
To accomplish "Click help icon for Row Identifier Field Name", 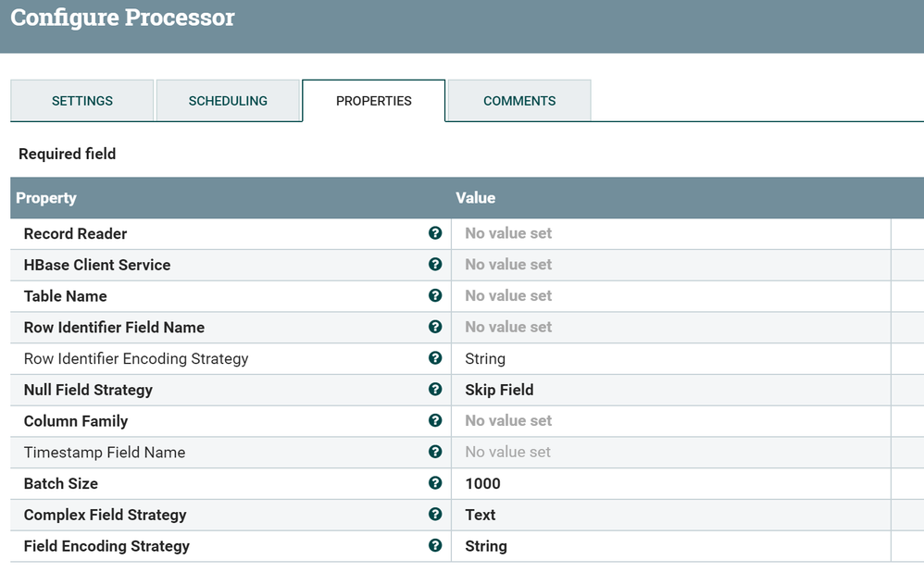I will (435, 327).
